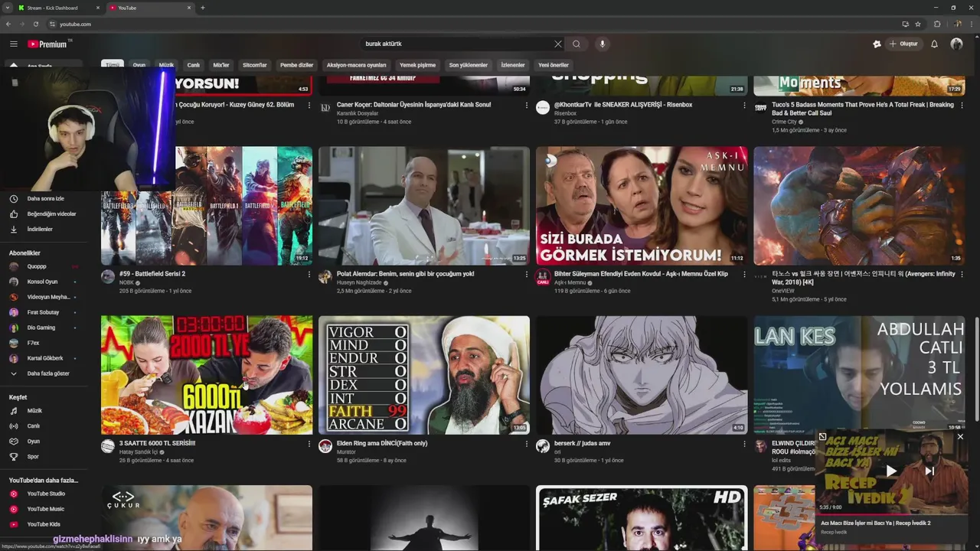The height and width of the screenshot is (551, 980).
Task: Open YouTube Music link
Action: tap(44, 509)
